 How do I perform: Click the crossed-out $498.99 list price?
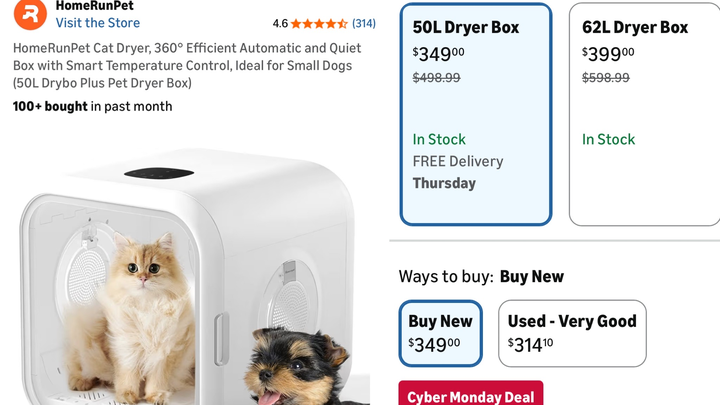[436, 78]
